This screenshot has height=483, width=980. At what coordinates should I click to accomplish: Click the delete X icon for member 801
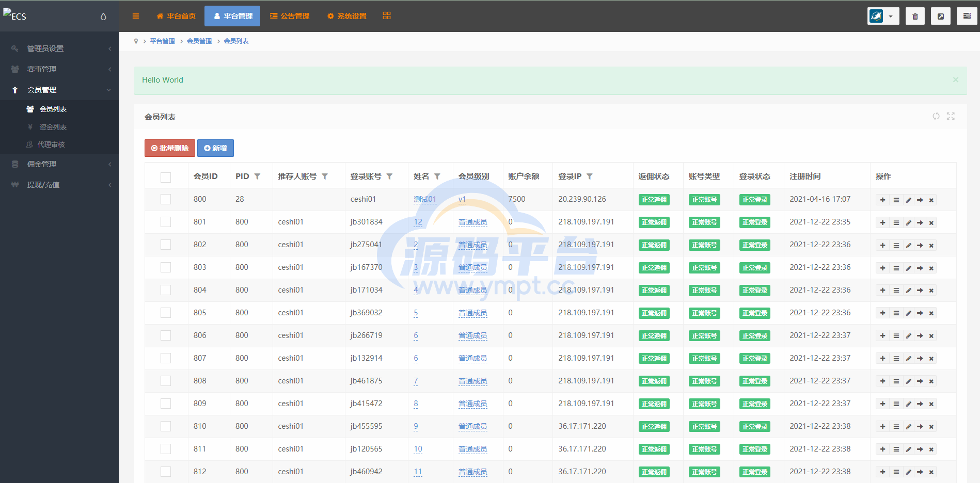(x=931, y=223)
